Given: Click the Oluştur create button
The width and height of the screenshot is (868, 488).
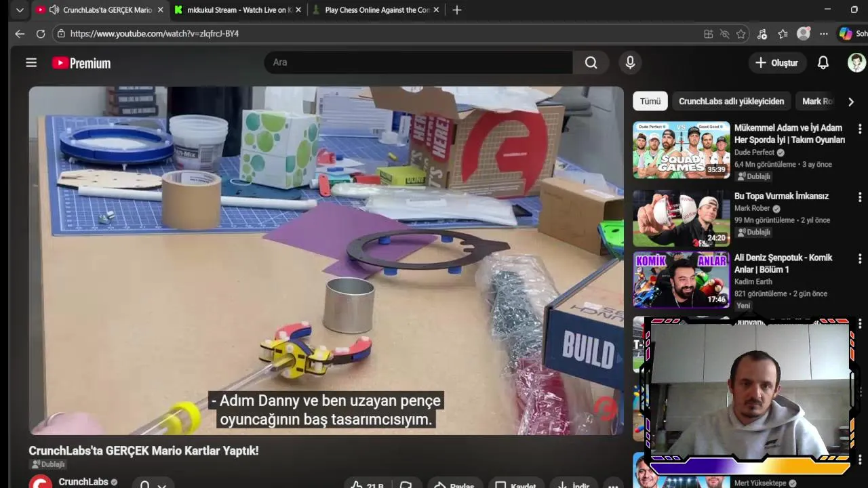Looking at the screenshot, I should [776, 62].
